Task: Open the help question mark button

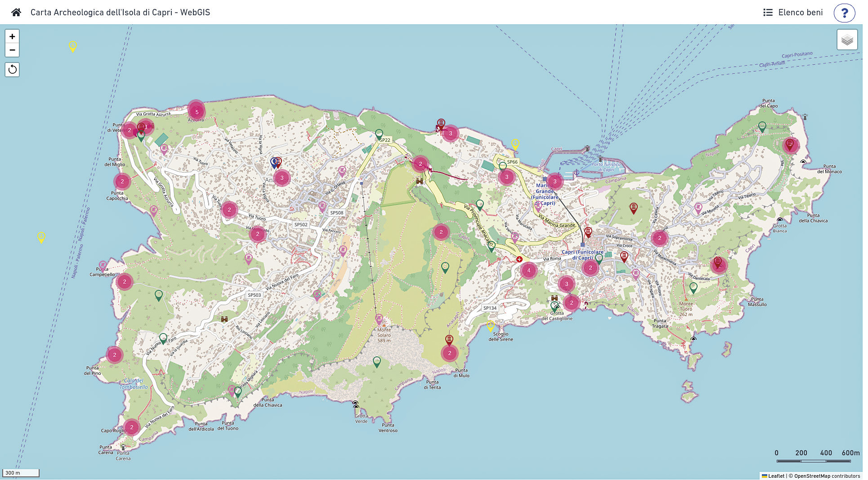Action: 844,13
